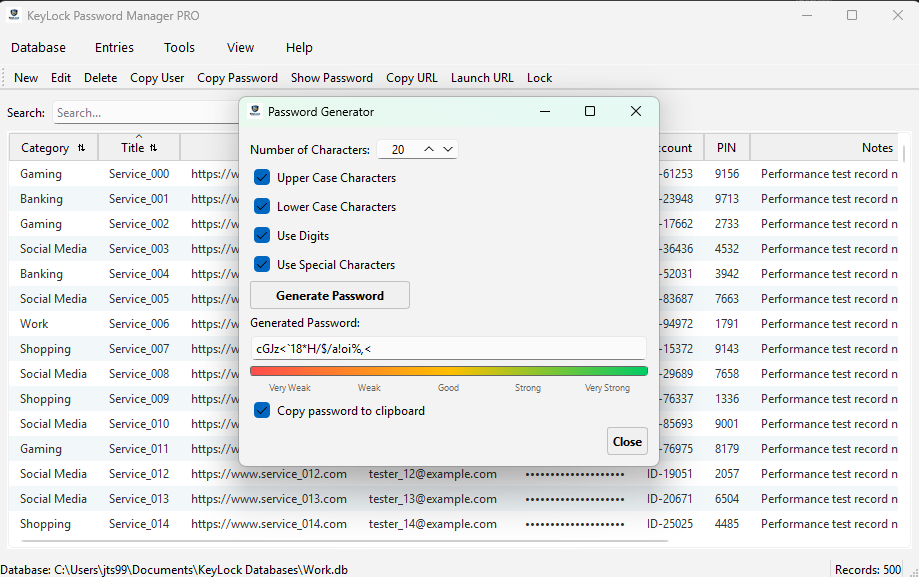
Task: Maximize the Password Generator dialog
Action: [590, 111]
